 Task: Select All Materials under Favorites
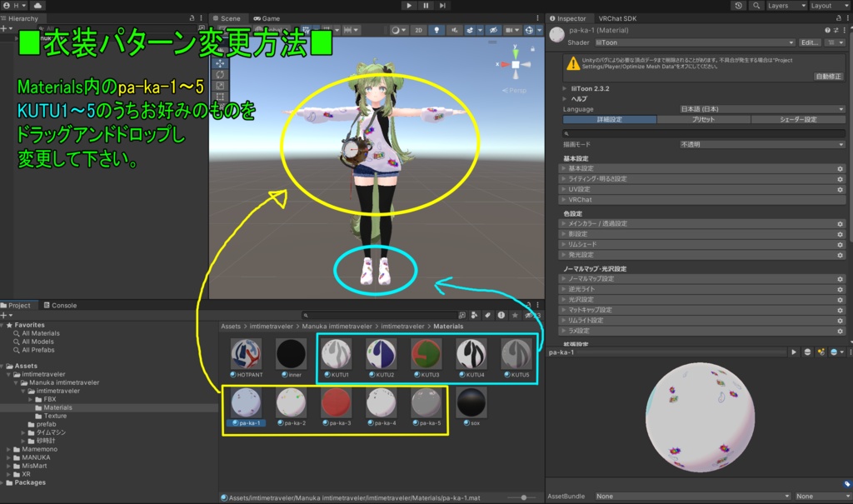[41, 333]
